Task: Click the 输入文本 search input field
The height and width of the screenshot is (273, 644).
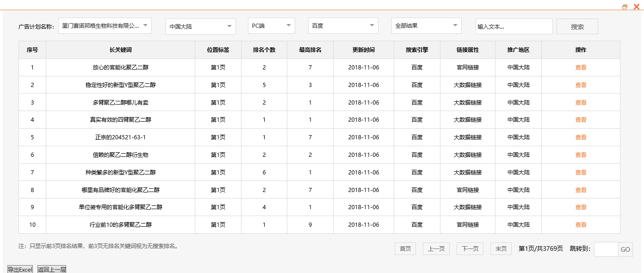Action: [514, 26]
